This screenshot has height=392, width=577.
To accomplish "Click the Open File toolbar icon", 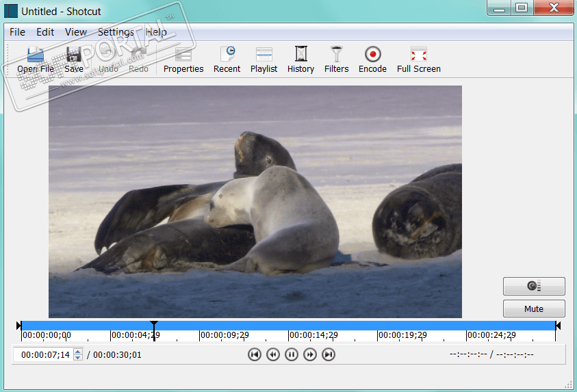I will click(x=36, y=60).
